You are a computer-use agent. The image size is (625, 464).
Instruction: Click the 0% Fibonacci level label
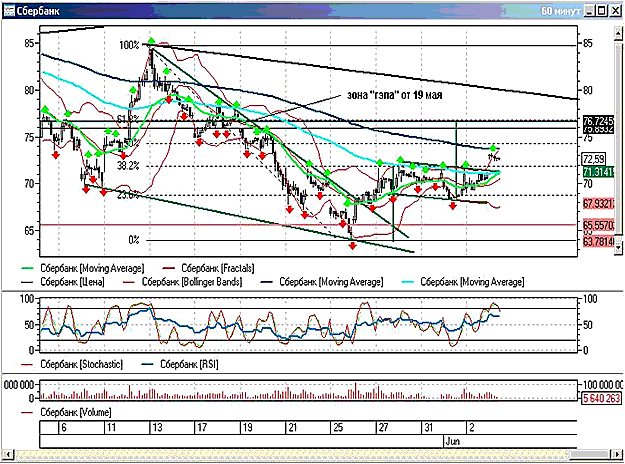point(134,240)
